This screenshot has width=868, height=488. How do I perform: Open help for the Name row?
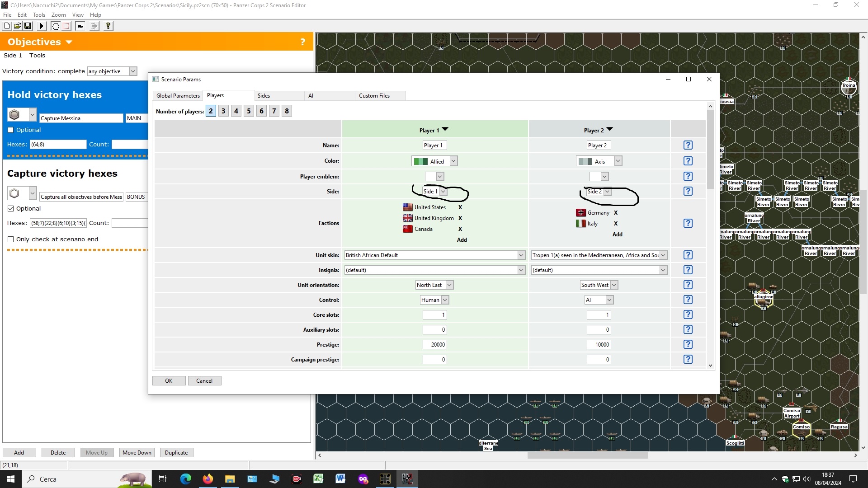point(688,145)
